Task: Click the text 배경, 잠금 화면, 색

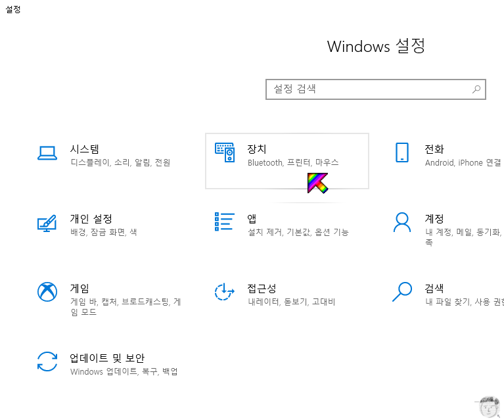Action: [x=104, y=232]
